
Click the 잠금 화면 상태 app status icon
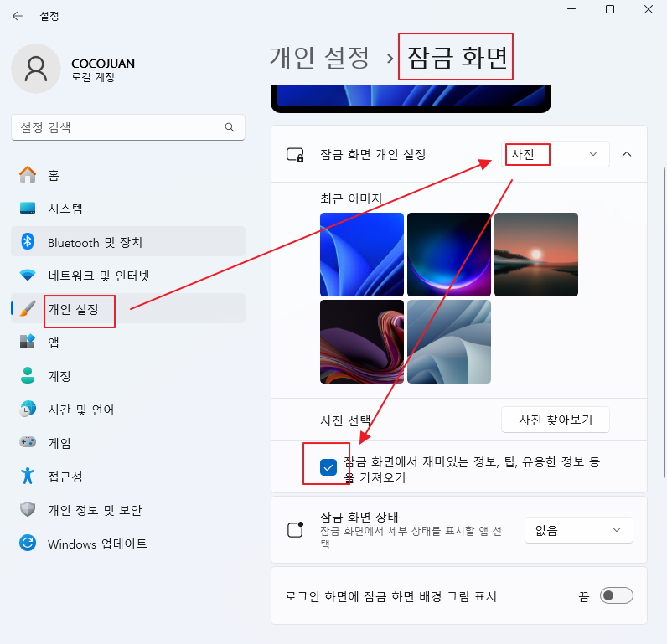[295, 529]
